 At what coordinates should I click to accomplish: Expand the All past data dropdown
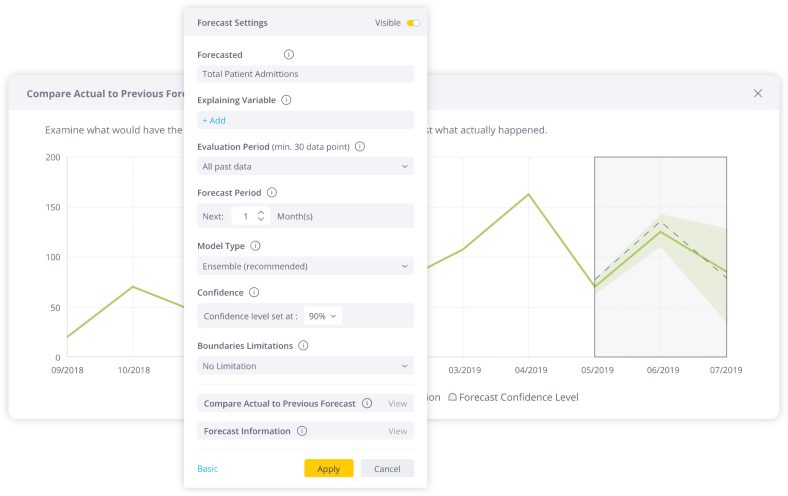[x=306, y=166]
